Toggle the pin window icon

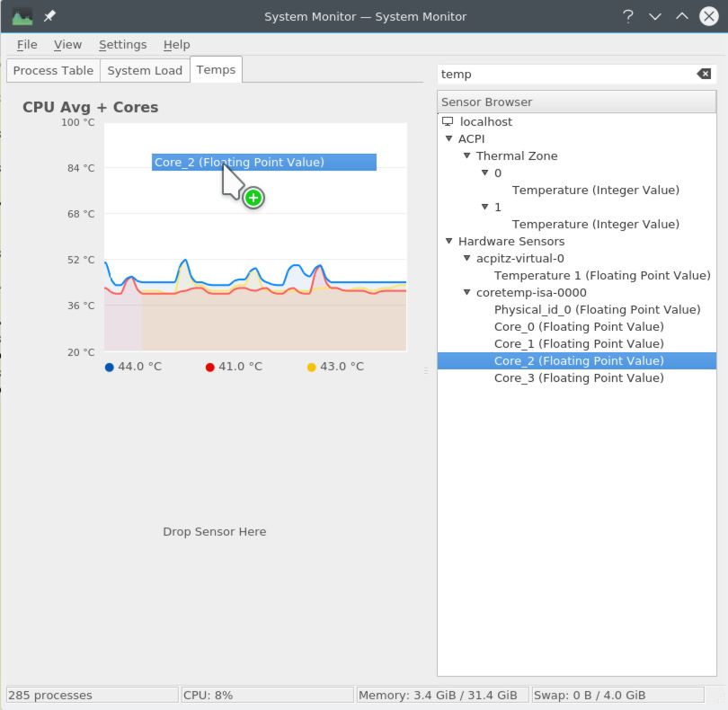click(x=49, y=17)
